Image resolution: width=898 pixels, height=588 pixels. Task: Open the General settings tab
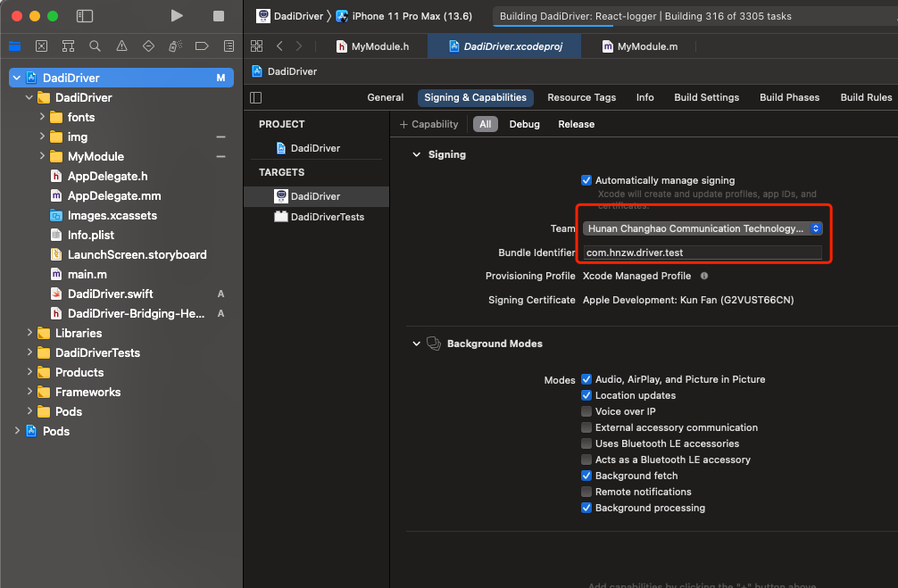(x=386, y=98)
